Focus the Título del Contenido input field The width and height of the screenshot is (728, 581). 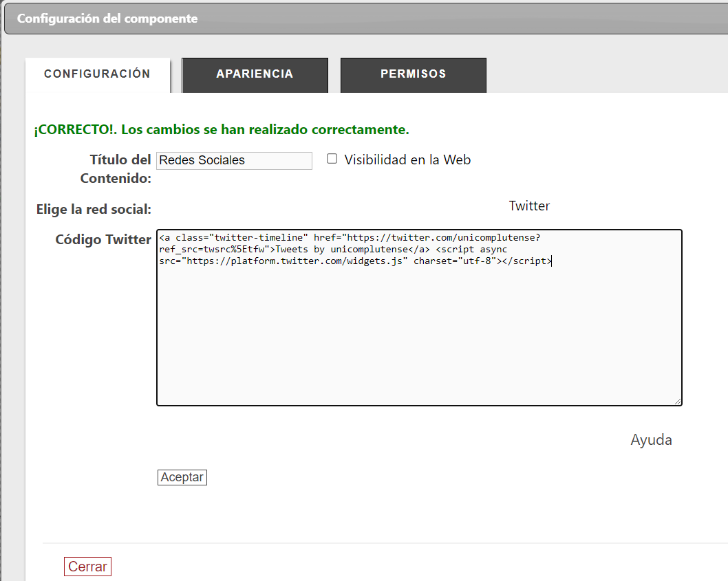[234, 160]
